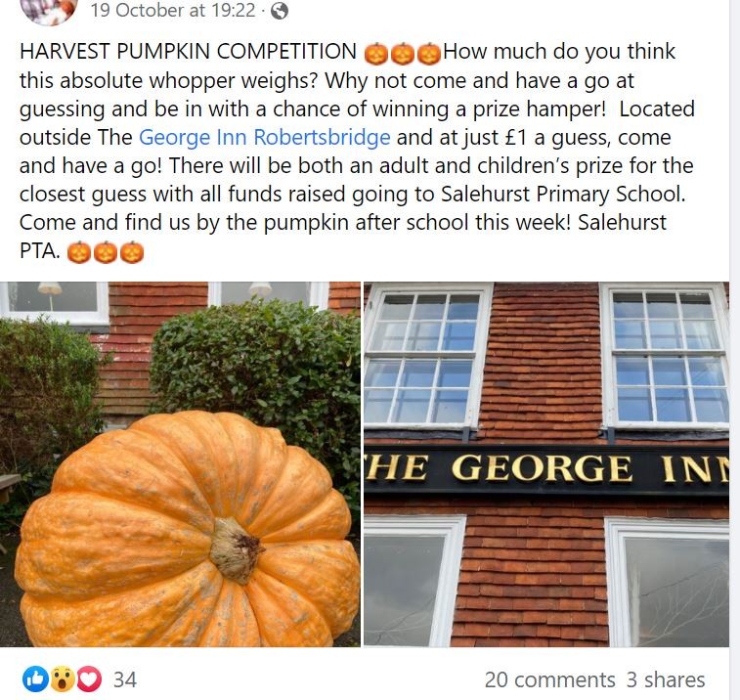Viewport: 740px width, 700px height.
Task: View the 3 shares list
Action: pos(666,679)
